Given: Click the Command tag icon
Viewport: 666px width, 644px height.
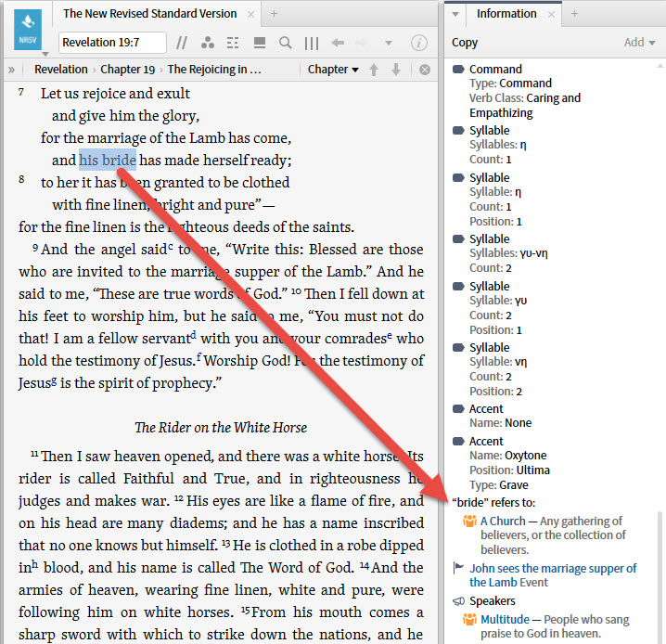Looking at the screenshot, I should [458, 69].
